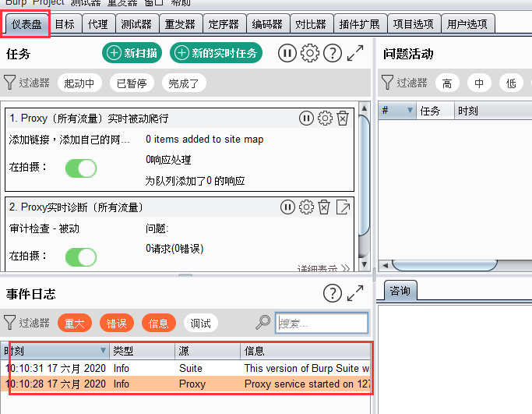Open settings gear for task 1

point(325,119)
